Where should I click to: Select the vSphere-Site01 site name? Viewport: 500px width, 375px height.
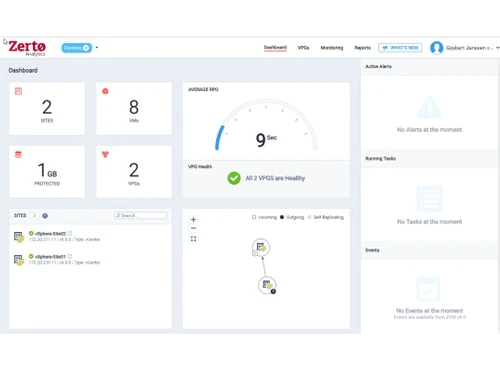50,257
